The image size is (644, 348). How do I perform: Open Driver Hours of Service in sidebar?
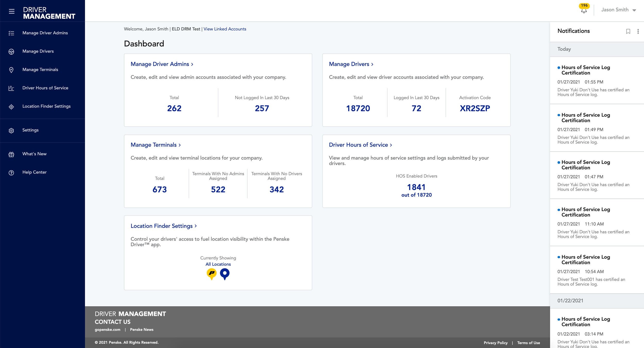[x=45, y=88]
